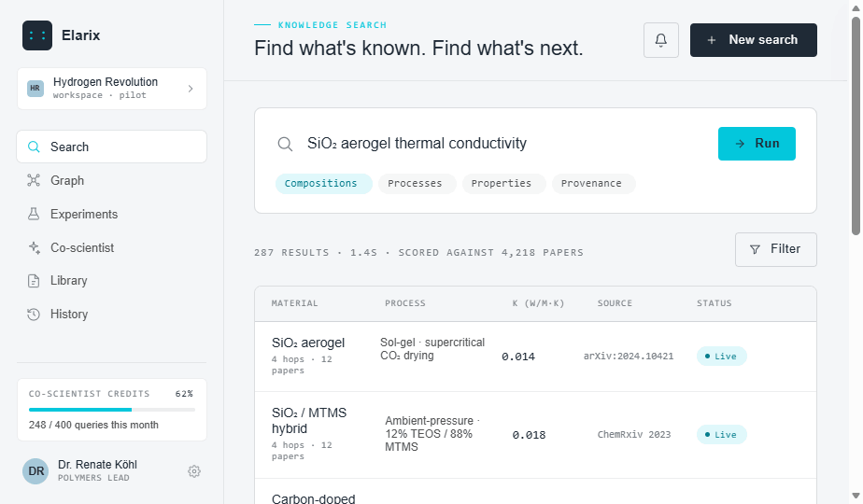Click the Elarix logo icon

(x=37, y=35)
